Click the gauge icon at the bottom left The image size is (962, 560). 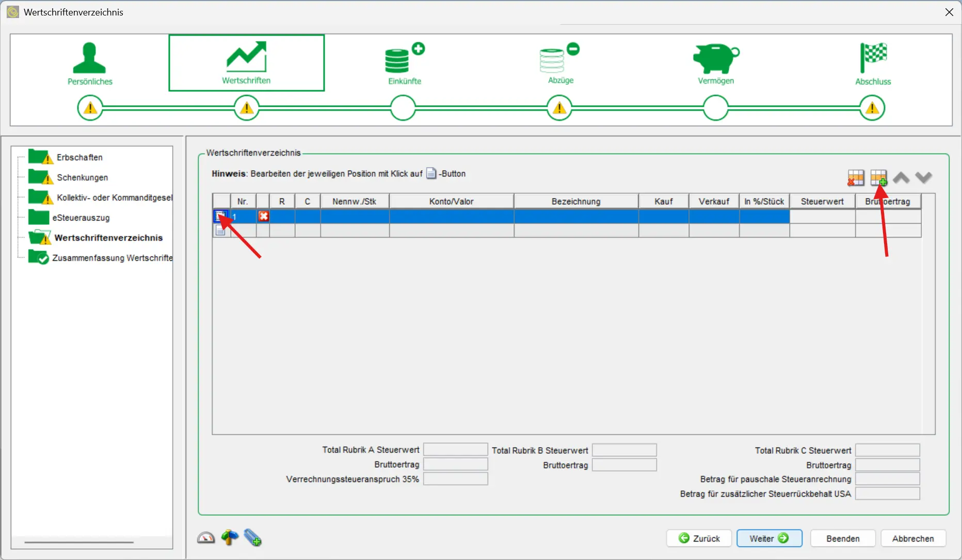click(x=206, y=538)
